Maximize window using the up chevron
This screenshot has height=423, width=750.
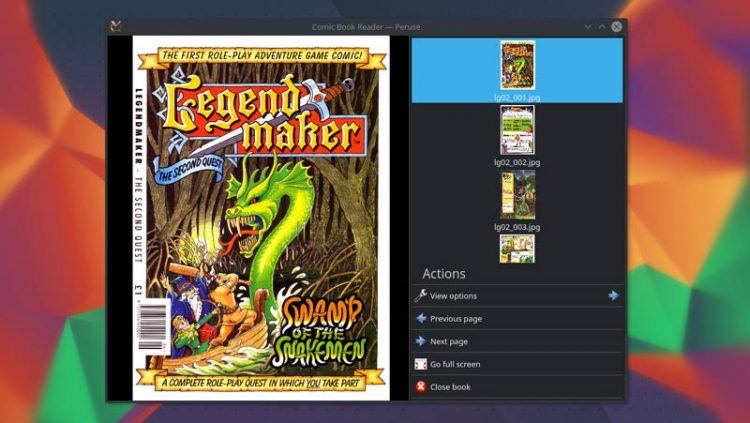pos(602,26)
